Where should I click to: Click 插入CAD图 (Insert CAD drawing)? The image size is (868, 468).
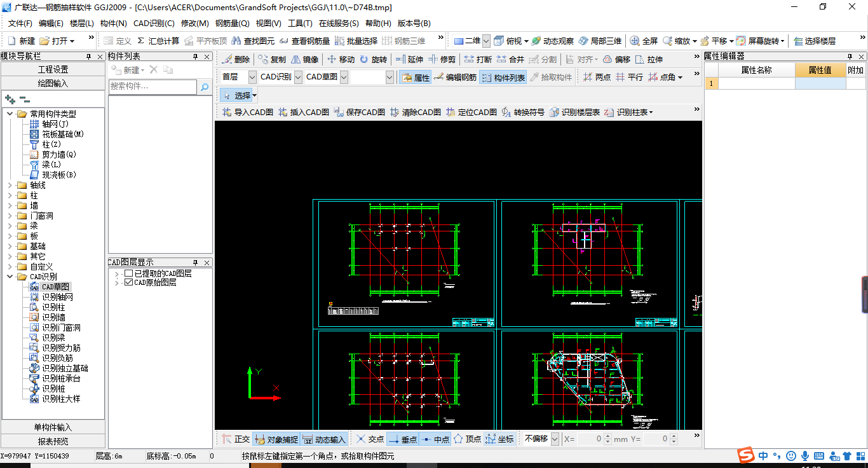(x=303, y=112)
